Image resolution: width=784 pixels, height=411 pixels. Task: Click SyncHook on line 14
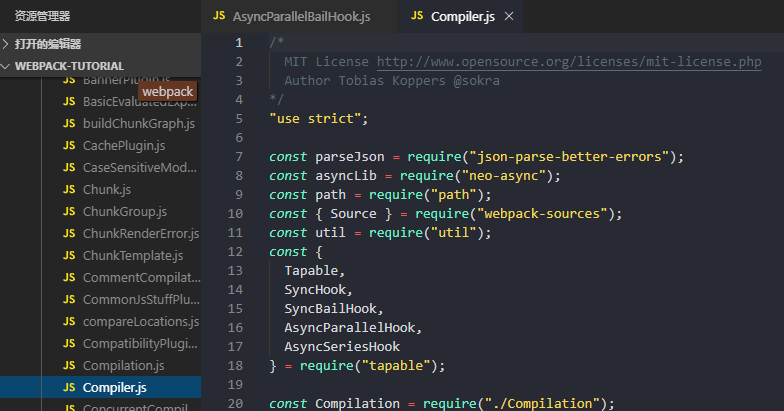coord(315,290)
